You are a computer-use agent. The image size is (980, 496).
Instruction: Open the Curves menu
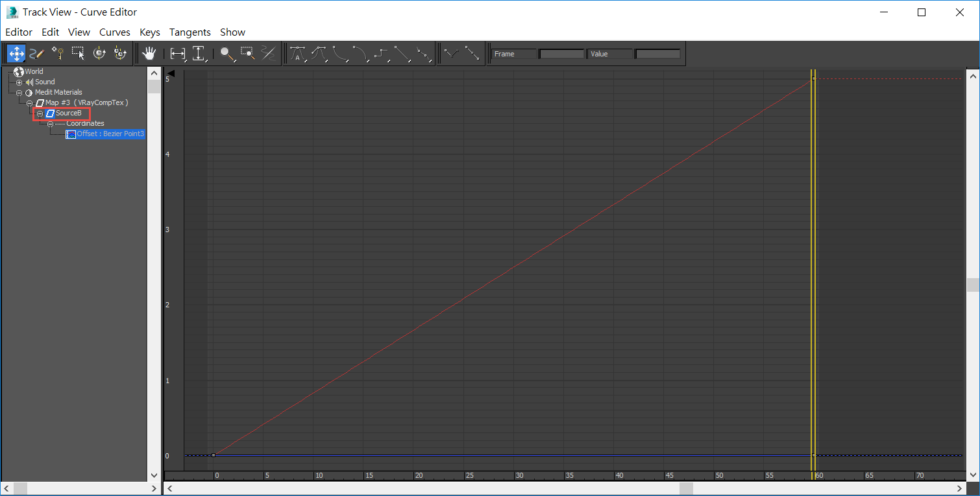[x=115, y=32]
